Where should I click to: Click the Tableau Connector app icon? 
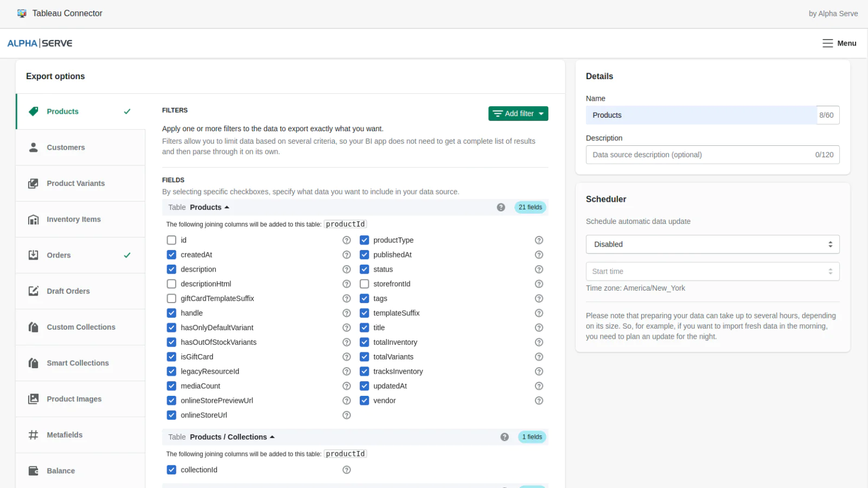(x=22, y=13)
